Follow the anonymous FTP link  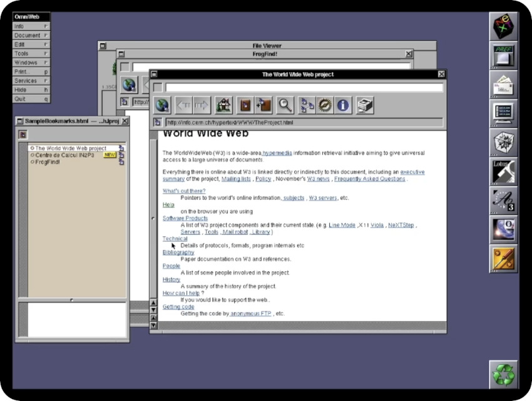tap(251, 313)
